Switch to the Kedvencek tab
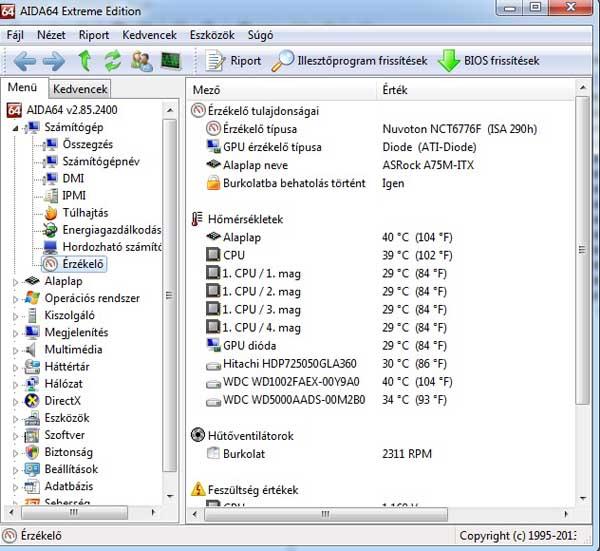 pyautogui.click(x=80, y=89)
